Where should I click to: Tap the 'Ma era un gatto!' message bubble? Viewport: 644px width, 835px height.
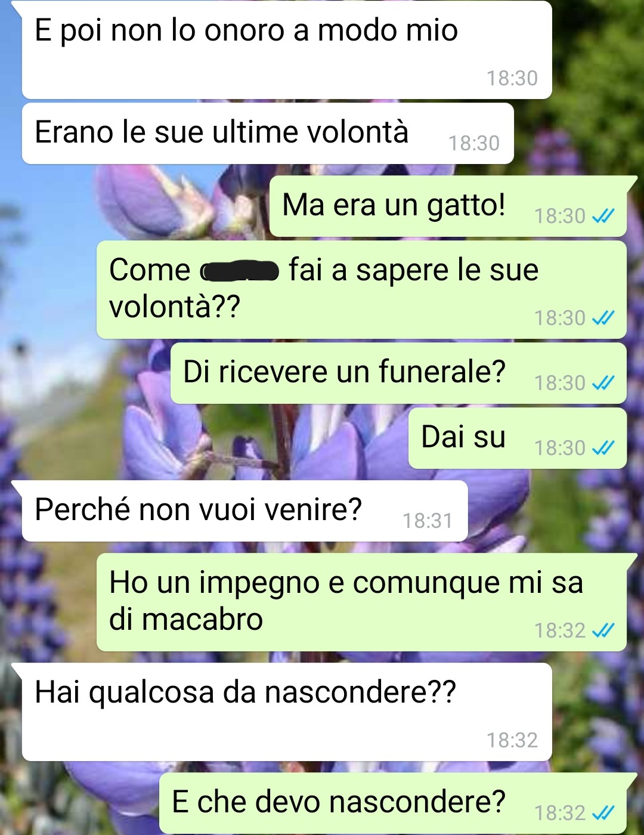click(x=448, y=206)
